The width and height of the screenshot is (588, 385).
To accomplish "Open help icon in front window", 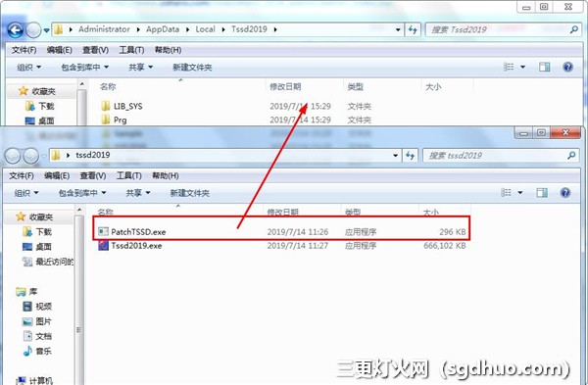I will (565, 192).
